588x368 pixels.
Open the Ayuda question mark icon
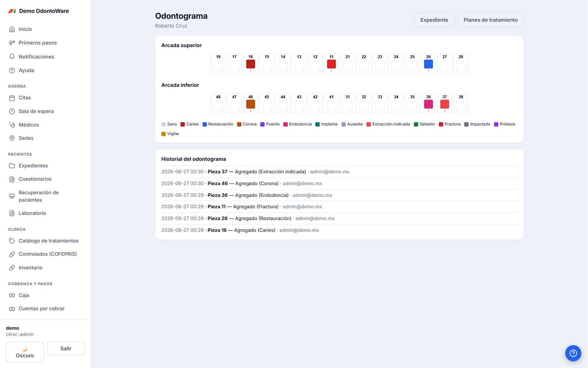(x=12, y=70)
